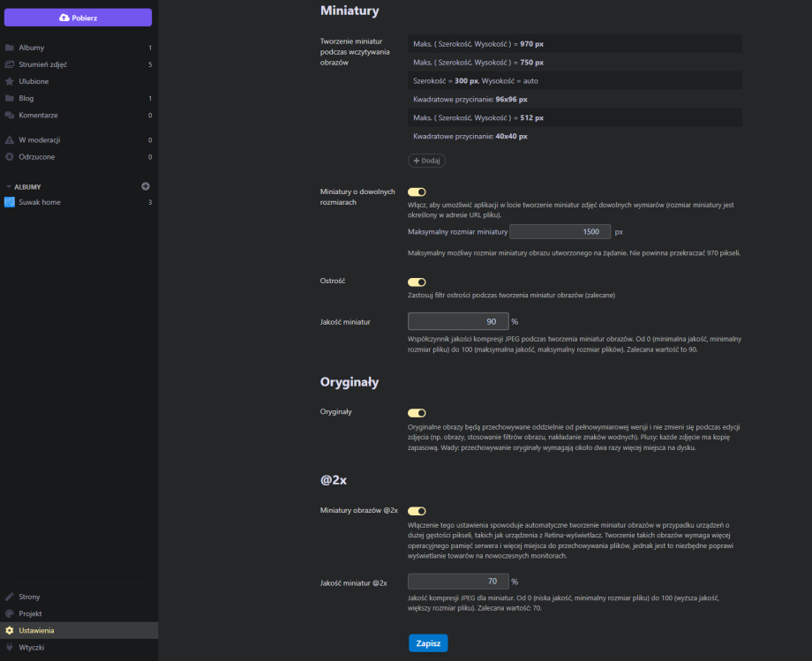Disable Miniatury o dowolnych rozmiarach toggle
This screenshot has width=812, height=661.
pyautogui.click(x=417, y=192)
